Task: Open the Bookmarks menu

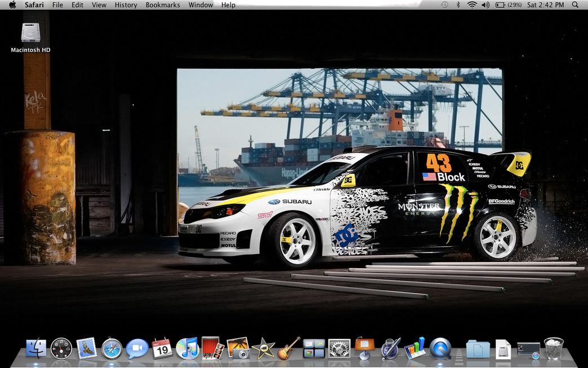Action: coord(162,5)
